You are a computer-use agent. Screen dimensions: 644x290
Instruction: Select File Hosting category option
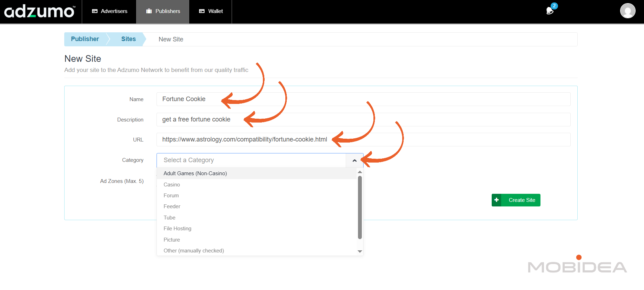(x=177, y=229)
